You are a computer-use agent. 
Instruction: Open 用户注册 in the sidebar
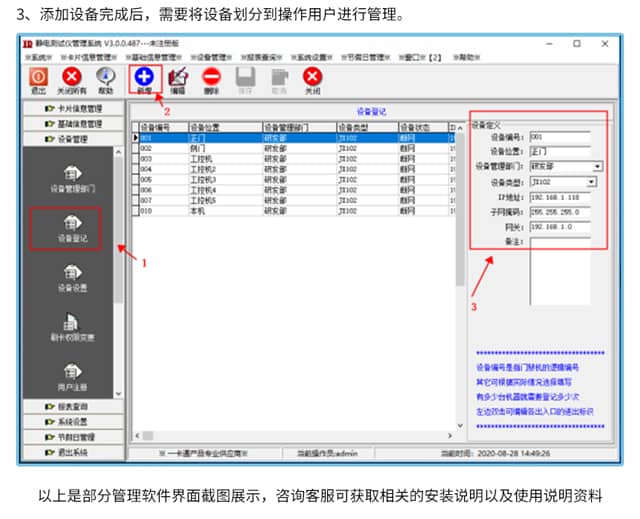tap(71, 377)
